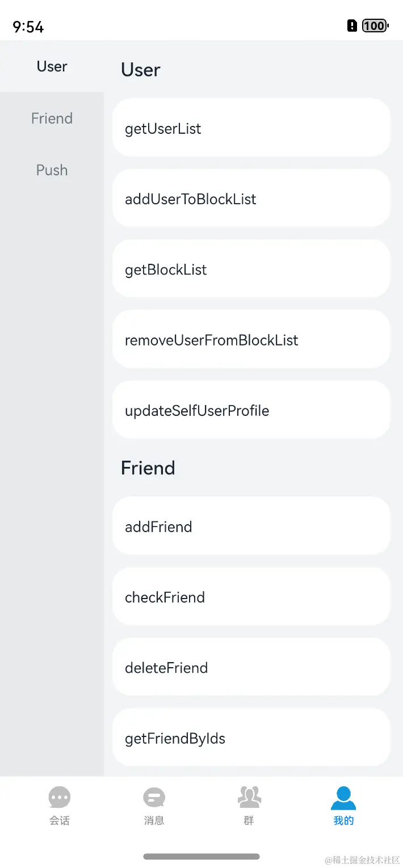Tap addUserToBlockList

pyautogui.click(x=251, y=198)
